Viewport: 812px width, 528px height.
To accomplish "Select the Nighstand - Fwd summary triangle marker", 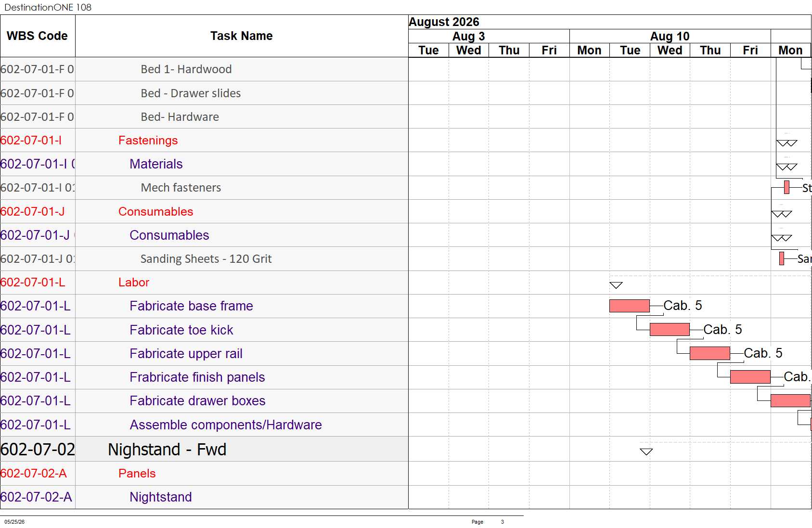I will (x=646, y=451).
